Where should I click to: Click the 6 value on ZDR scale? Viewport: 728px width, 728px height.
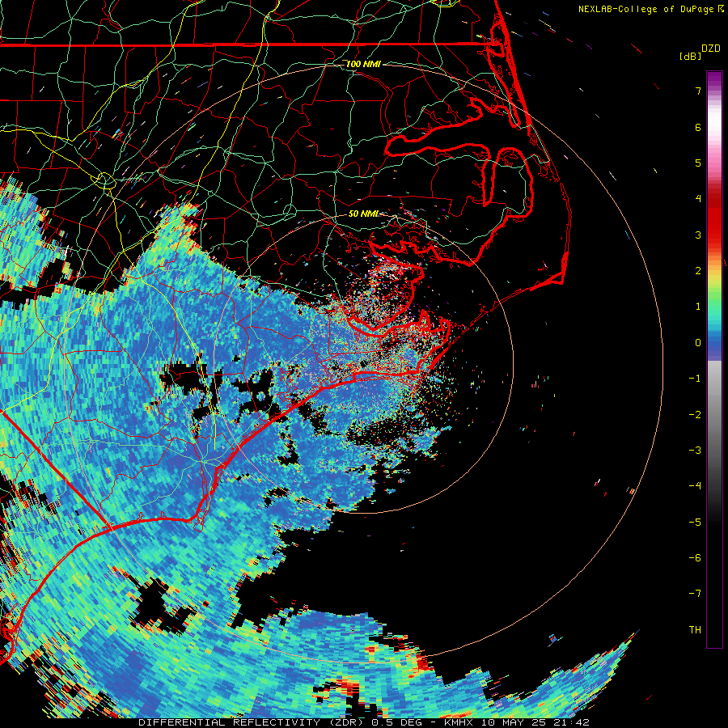(698, 127)
